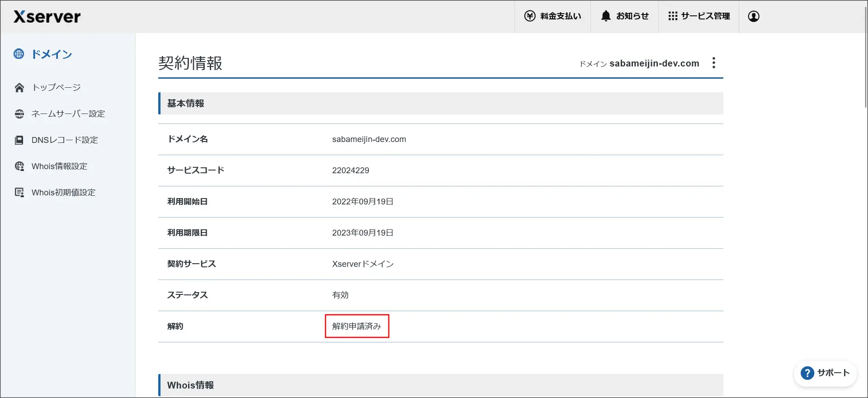Click the home icon for トップページ
This screenshot has height=398, width=868.
tap(19, 88)
